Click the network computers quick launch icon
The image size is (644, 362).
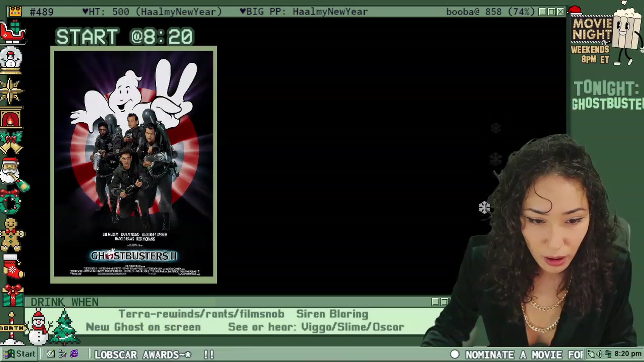click(x=62, y=354)
